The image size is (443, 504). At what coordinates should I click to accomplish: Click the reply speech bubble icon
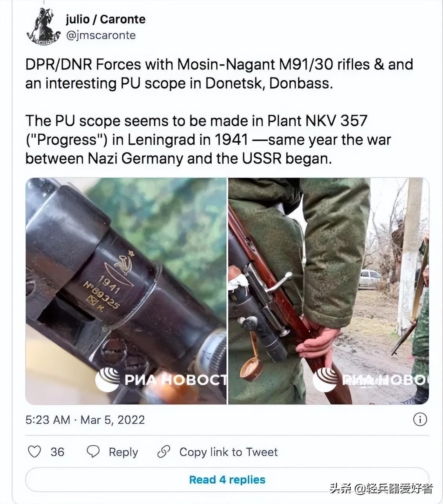pyautogui.click(x=93, y=451)
